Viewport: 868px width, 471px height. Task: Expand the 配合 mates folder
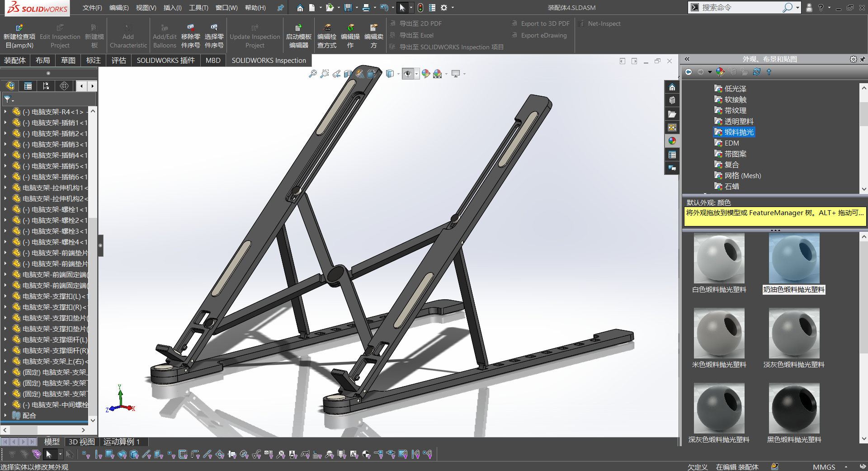tap(5, 415)
